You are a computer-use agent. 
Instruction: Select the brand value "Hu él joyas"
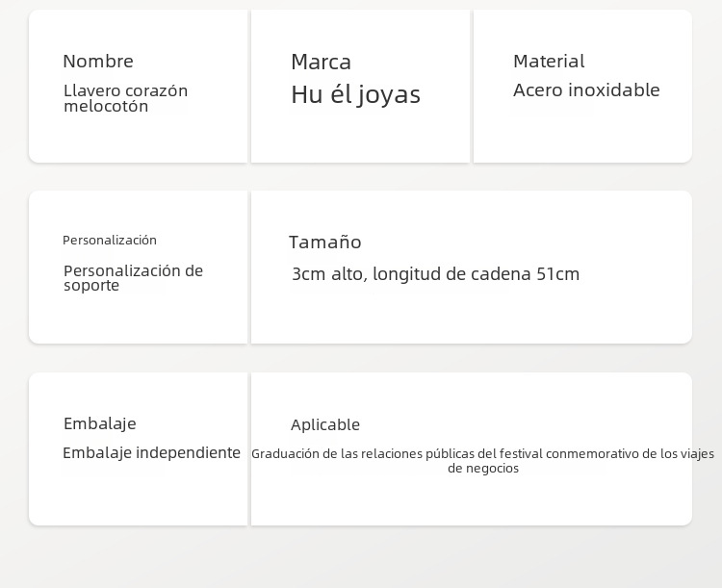coord(355,94)
